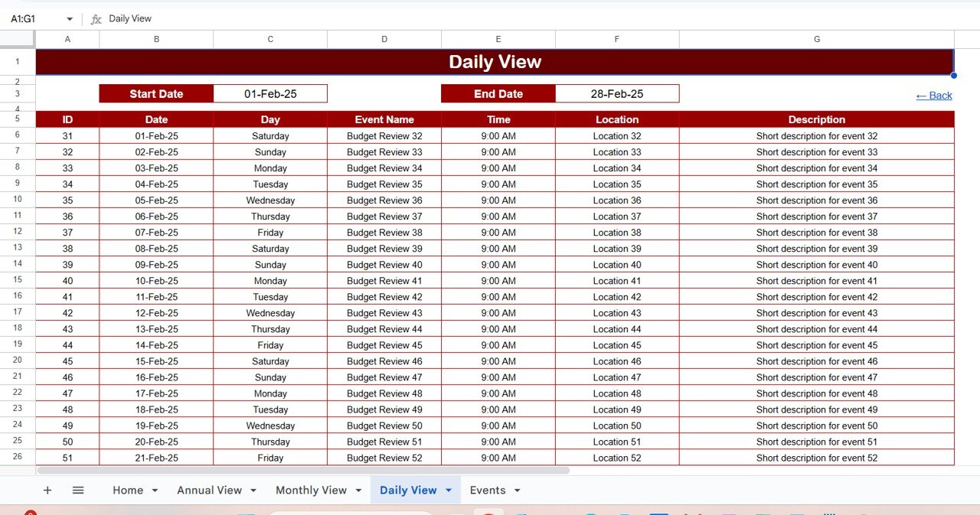Click the Event Name column header cell
The width and height of the screenshot is (980, 515).
tap(384, 119)
